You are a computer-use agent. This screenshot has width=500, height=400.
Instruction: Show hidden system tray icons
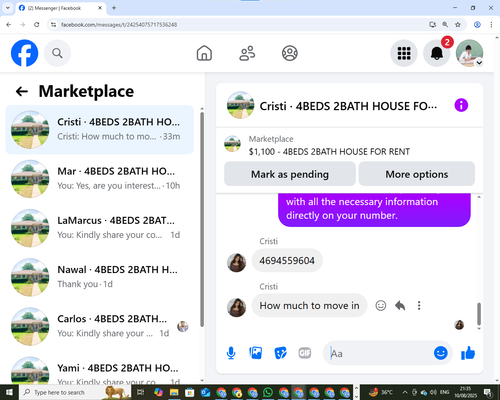pos(404,392)
